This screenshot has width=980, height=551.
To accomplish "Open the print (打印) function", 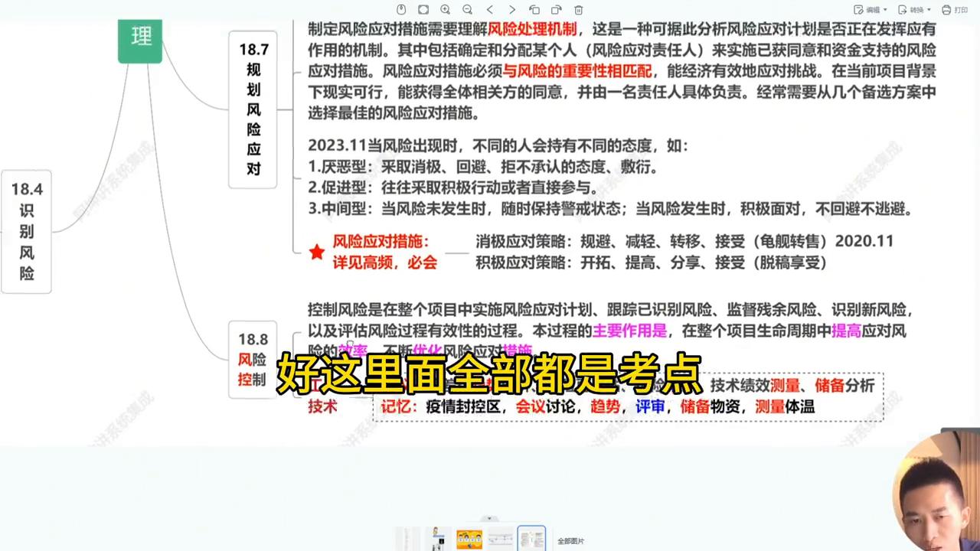I will pos(955,10).
